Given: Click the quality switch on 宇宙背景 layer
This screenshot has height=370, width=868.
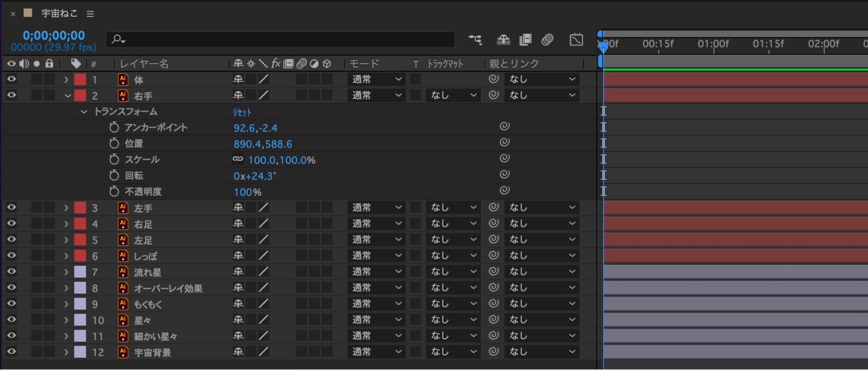Looking at the screenshot, I should coord(264,352).
